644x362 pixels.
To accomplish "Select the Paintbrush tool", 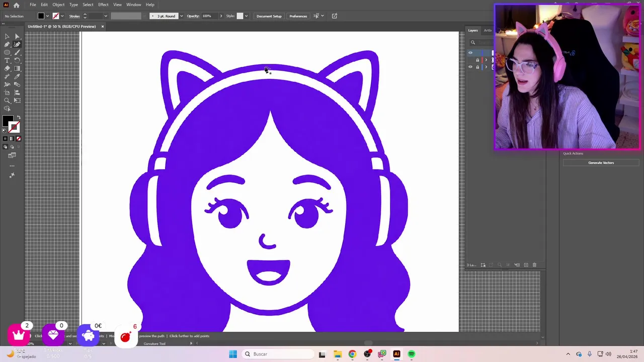I will click(17, 52).
